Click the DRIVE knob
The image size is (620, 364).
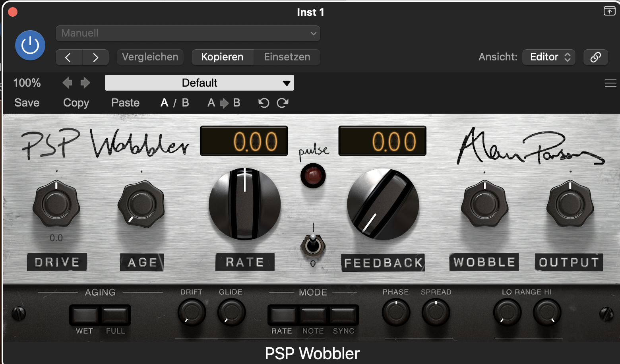click(x=56, y=204)
